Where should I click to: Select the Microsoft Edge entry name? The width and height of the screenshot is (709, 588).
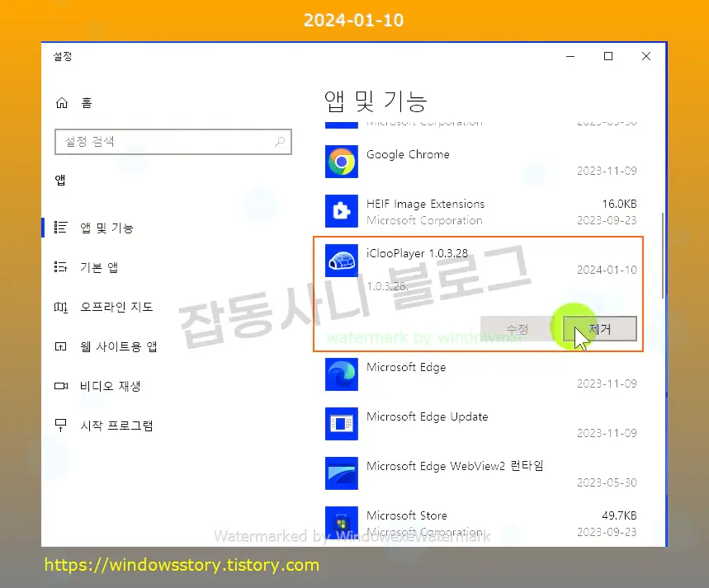[x=406, y=367]
